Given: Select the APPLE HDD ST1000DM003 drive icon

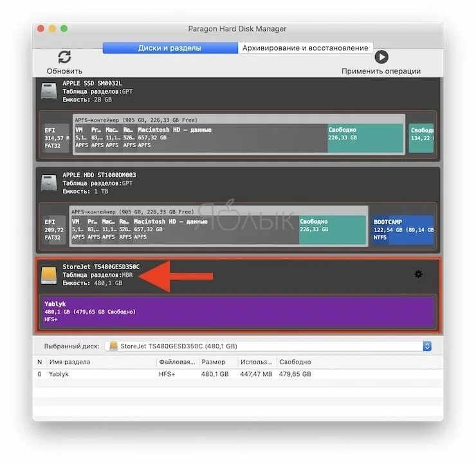Looking at the screenshot, I should coord(49,183).
